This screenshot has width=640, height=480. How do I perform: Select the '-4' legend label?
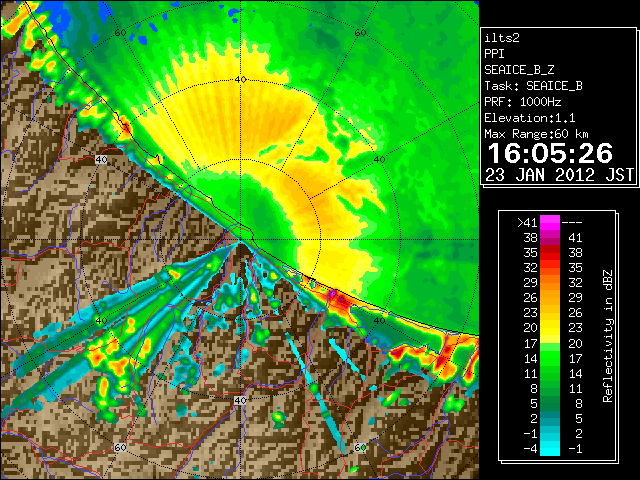click(x=530, y=448)
